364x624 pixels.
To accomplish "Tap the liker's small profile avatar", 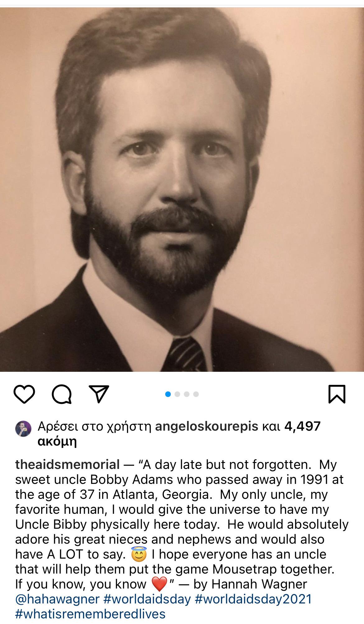I will click(23, 429).
